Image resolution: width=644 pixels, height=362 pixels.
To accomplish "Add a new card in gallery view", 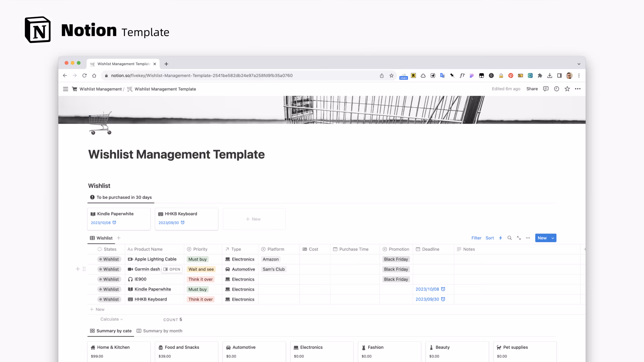I will 254,219.
